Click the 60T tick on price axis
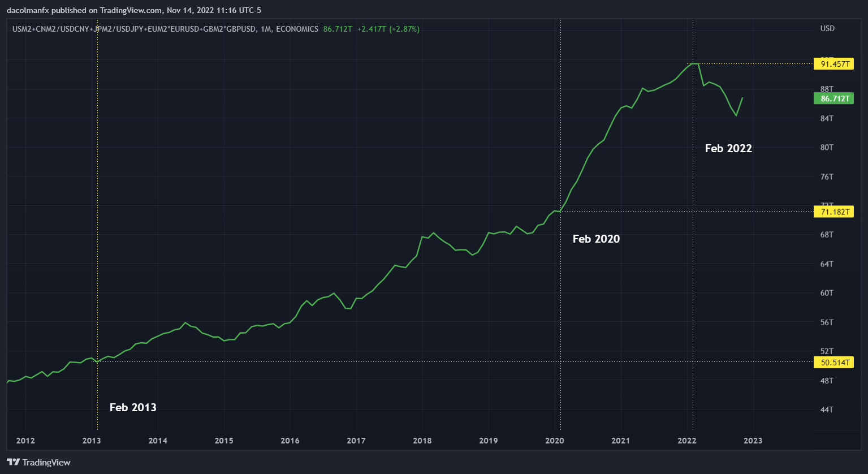Image resolution: width=868 pixels, height=474 pixels. [827, 292]
